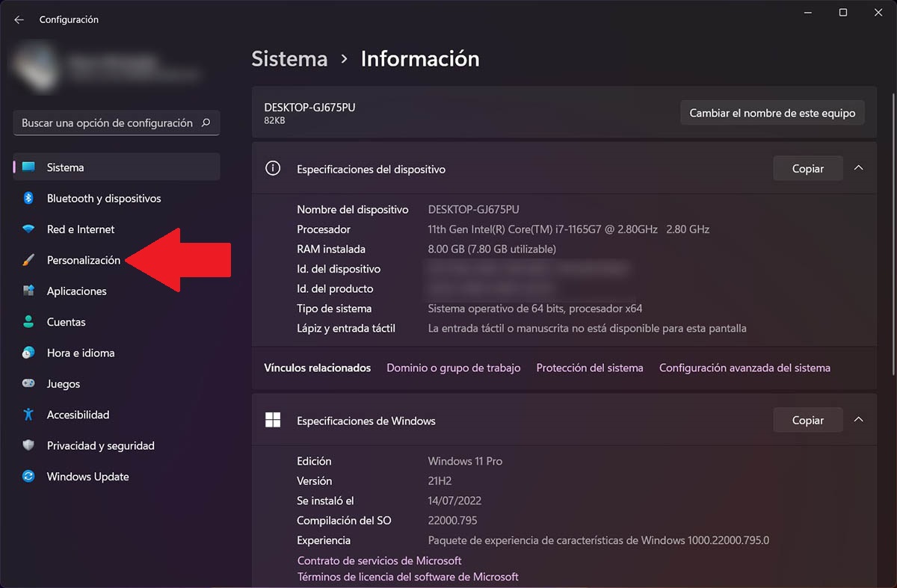Copy the Windows specifications

808,421
